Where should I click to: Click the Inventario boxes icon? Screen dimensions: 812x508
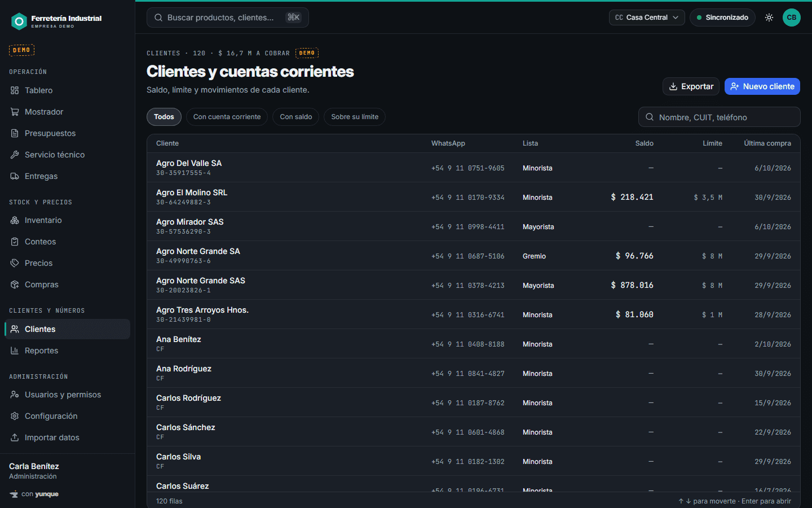[x=15, y=220]
